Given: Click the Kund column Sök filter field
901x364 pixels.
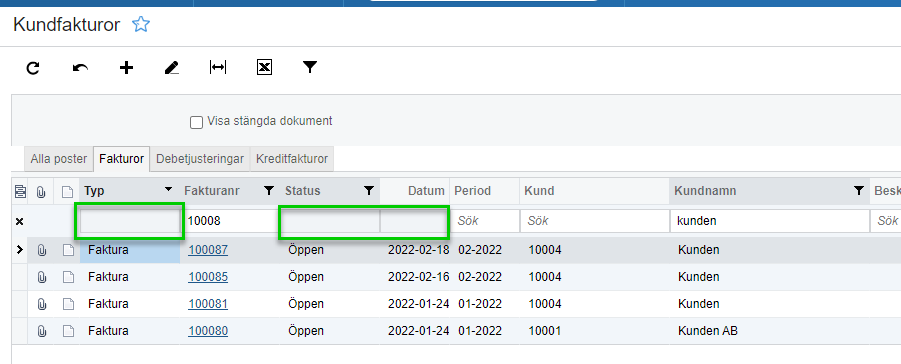Looking at the screenshot, I should (x=594, y=221).
